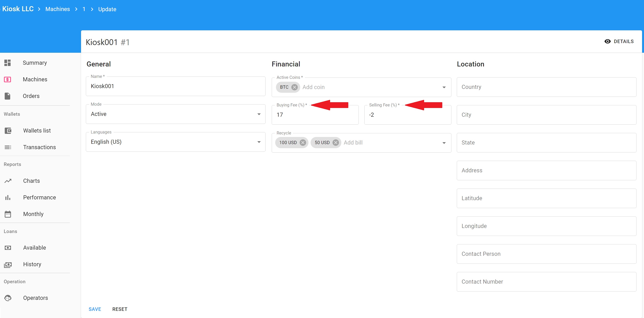Click the Orders document icon
644x318 pixels.
tap(8, 96)
